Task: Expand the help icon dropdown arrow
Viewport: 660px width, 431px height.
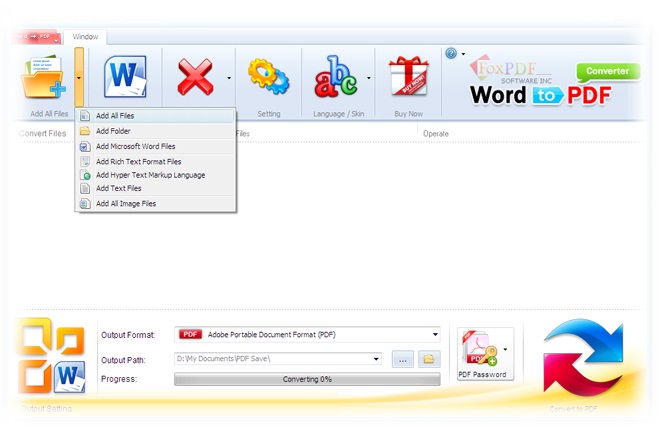Action: 463,54
